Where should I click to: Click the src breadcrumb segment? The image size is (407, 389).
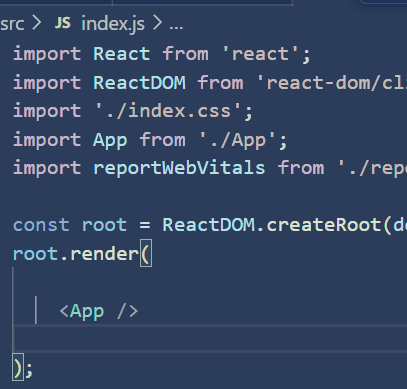(x=12, y=24)
